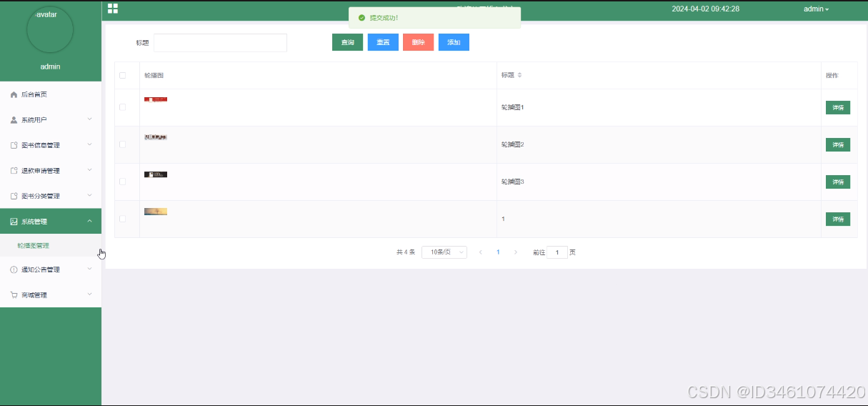The height and width of the screenshot is (406, 868).
Task: Click the picture icon beside 系统管理
Action: click(14, 222)
